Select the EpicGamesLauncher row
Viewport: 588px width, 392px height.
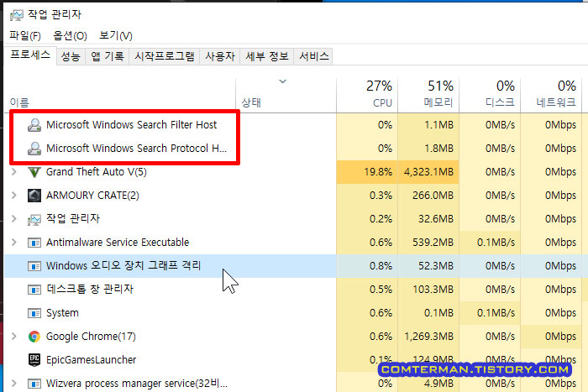pos(294,360)
